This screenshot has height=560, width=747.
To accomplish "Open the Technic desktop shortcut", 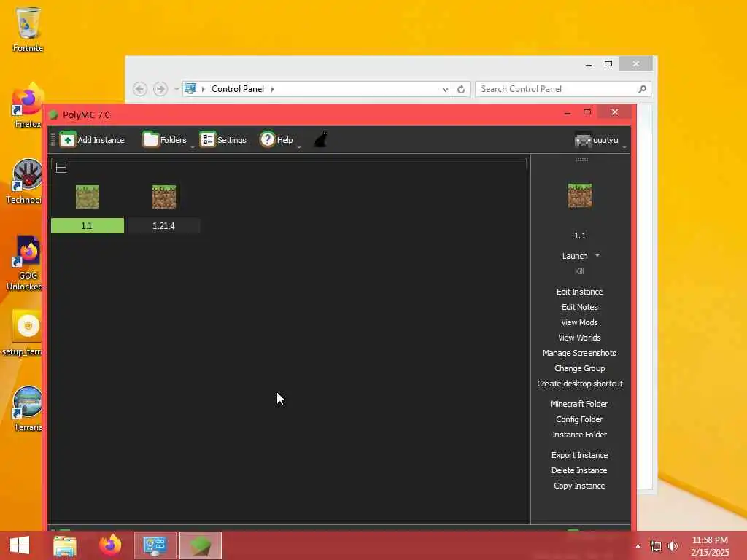I will coord(25,182).
